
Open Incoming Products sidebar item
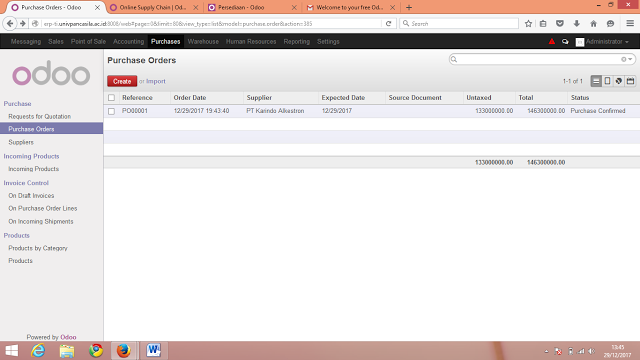tap(33, 169)
